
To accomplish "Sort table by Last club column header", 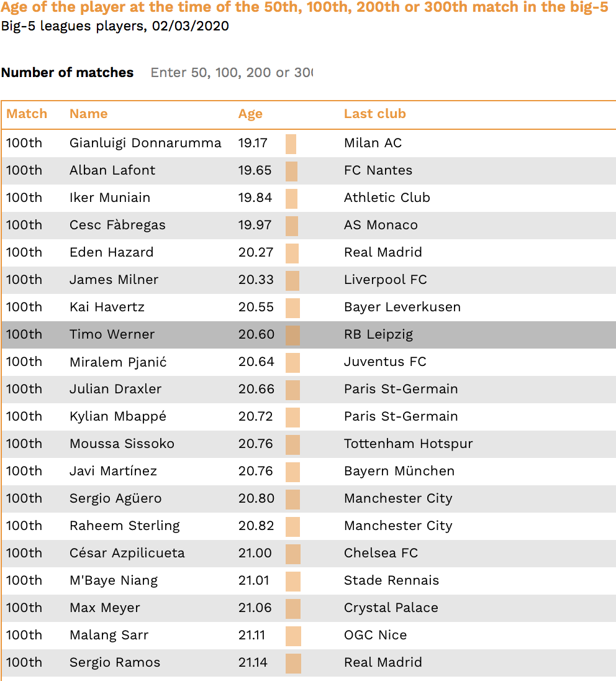I will [x=374, y=114].
